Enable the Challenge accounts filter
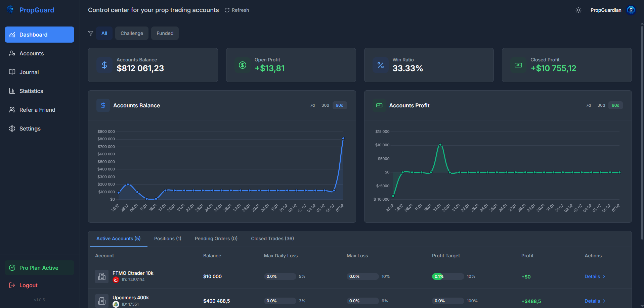 pyautogui.click(x=132, y=33)
